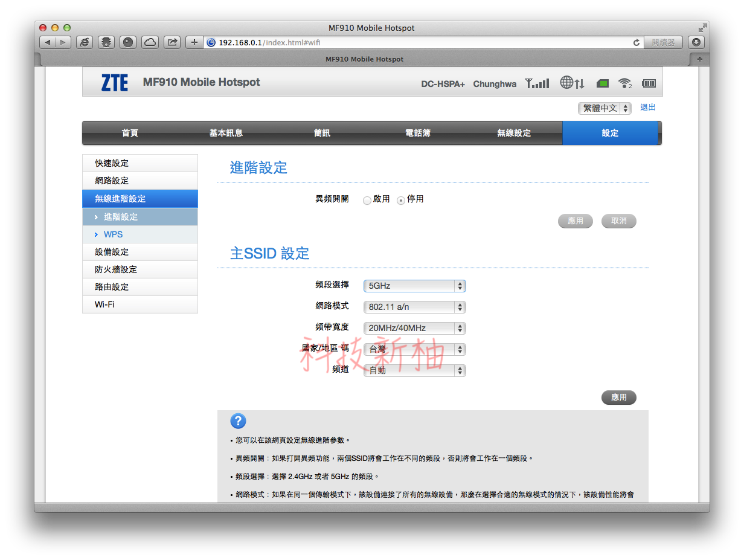The image size is (744, 560).
Task: Select 啟用 radio for 異頻開關
Action: tap(367, 200)
